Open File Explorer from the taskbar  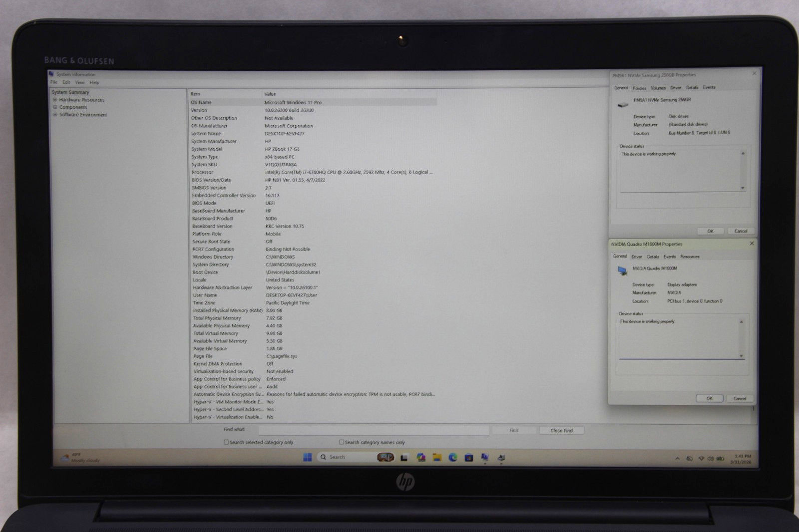pos(437,457)
